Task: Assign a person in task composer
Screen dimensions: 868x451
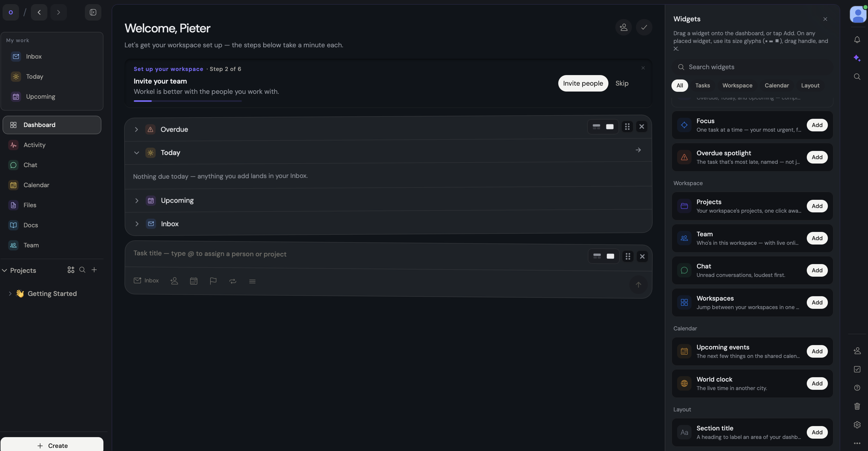Action: coord(174,281)
